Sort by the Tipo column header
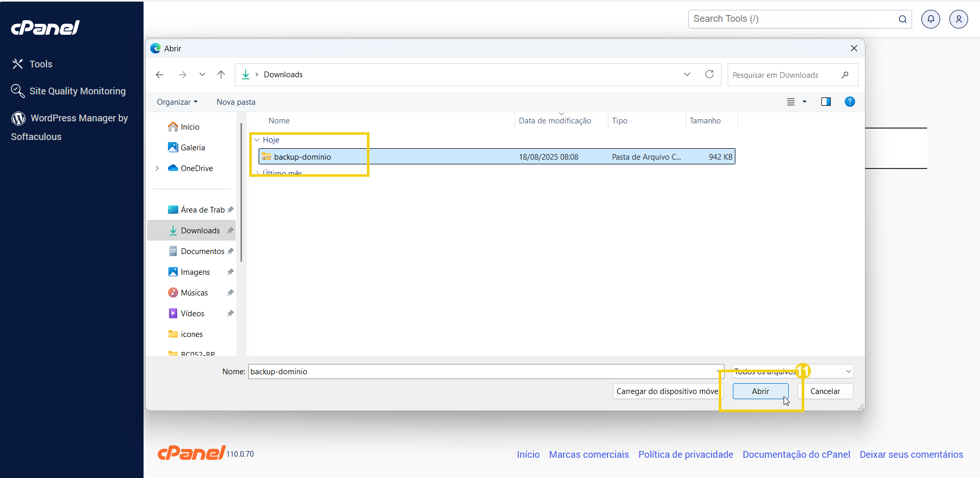 (620, 121)
